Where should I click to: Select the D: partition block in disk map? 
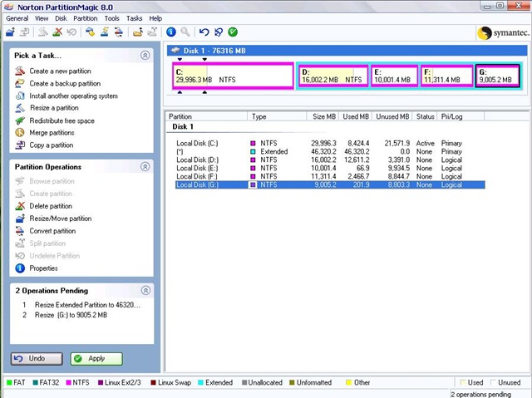332,76
